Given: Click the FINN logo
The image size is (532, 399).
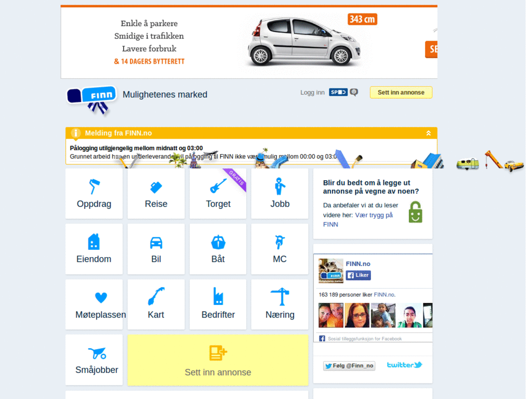Looking at the screenshot, I should pyautogui.click(x=92, y=99).
